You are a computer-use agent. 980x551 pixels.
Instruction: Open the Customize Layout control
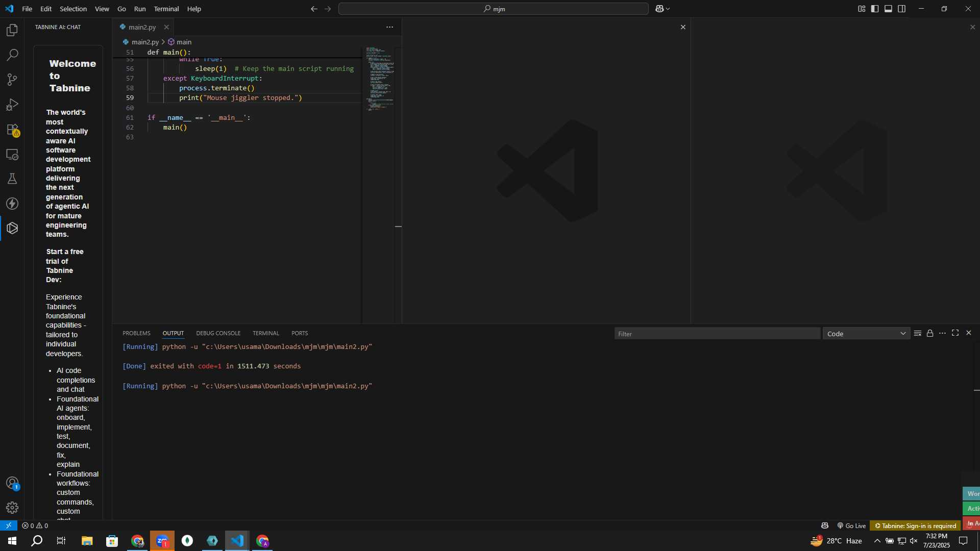click(862, 9)
